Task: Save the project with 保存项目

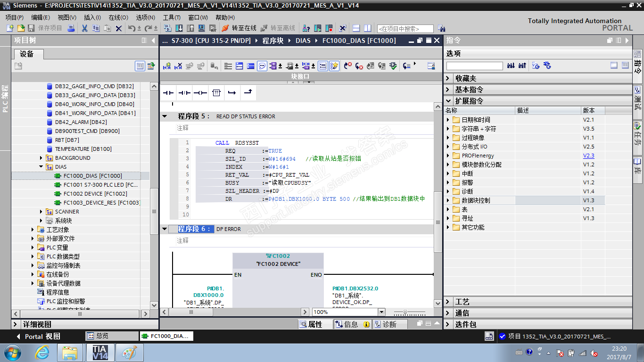Action: (45, 28)
